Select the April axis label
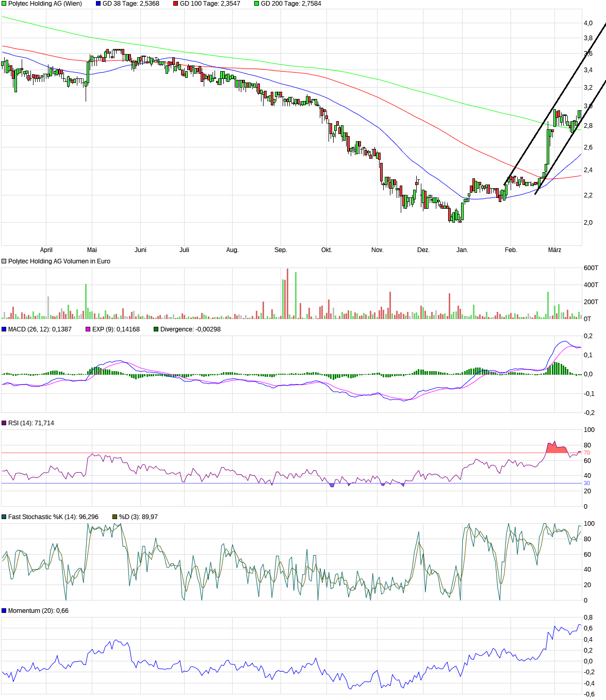The image size is (606, 700). (x=47, y=249)
